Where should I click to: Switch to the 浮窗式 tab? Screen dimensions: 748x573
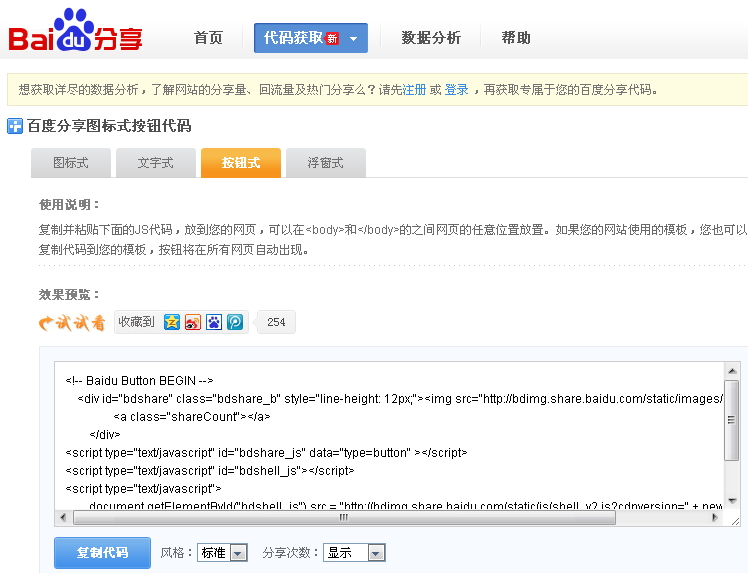[326, 163]
